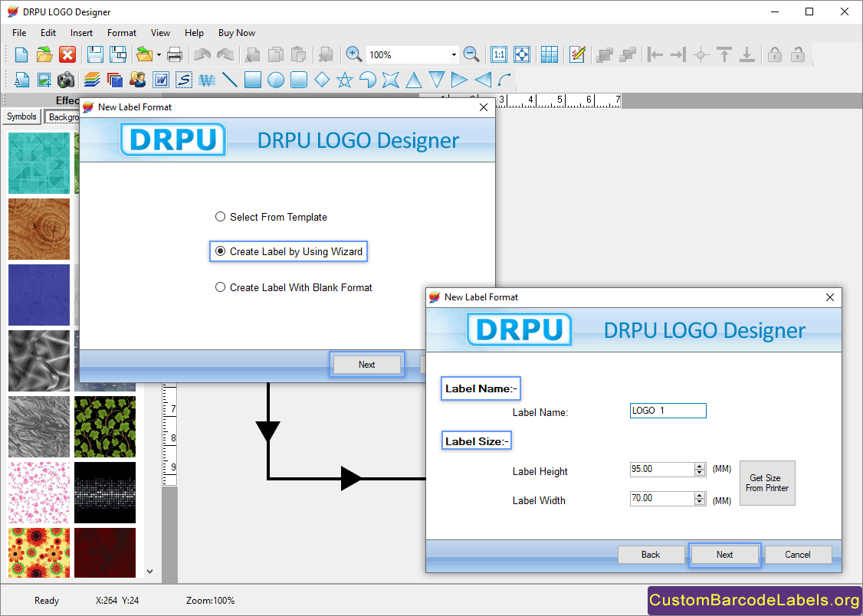Select the square Rectangle shape tool
863x616 pixels.
click(253, 80)
